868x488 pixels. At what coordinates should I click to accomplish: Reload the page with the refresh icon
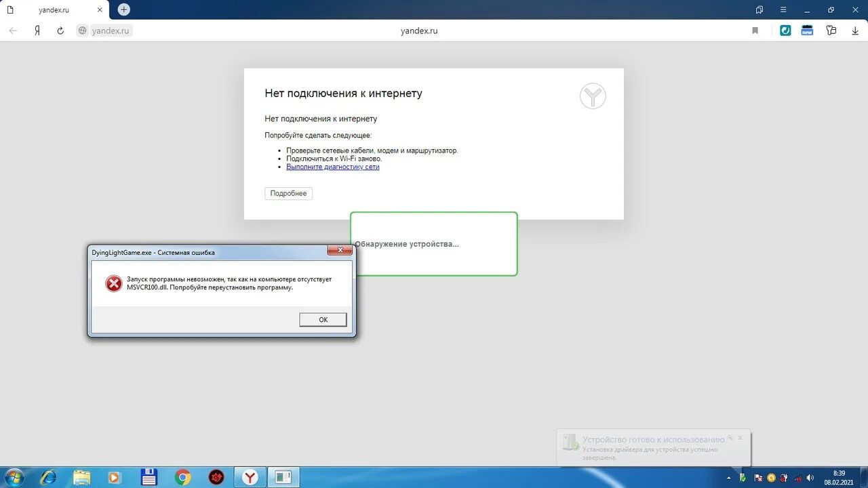pos(60,30)
